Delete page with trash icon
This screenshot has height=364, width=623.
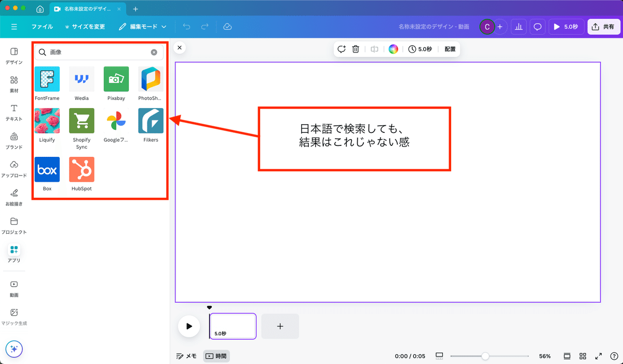(x=356, y=49)
